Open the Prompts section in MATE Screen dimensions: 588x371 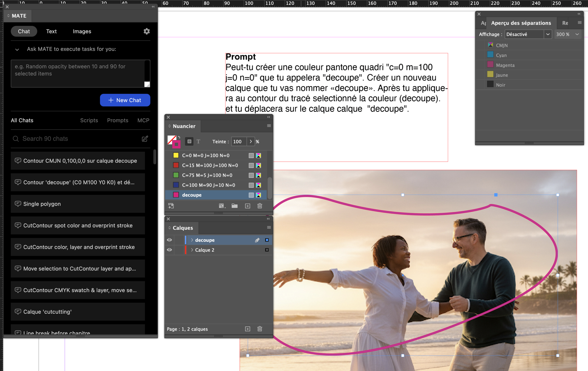(x=118, y=120)
